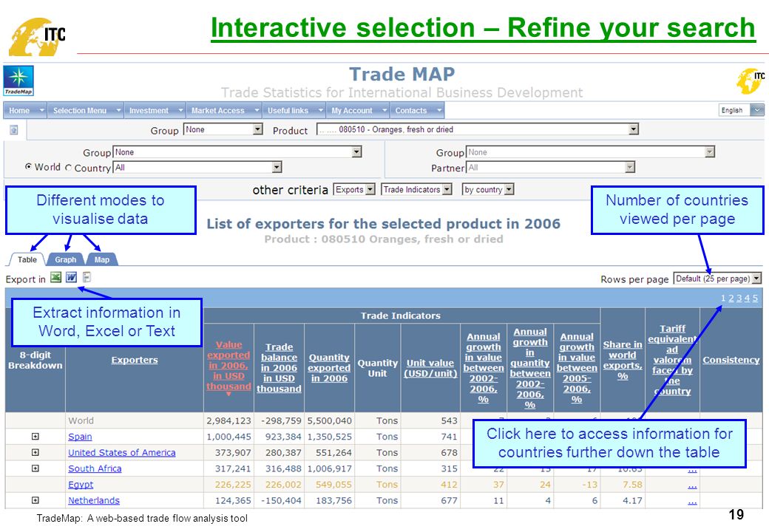Click the small page icon left of Group
The image size is (769, 532).
pos(14,130)
